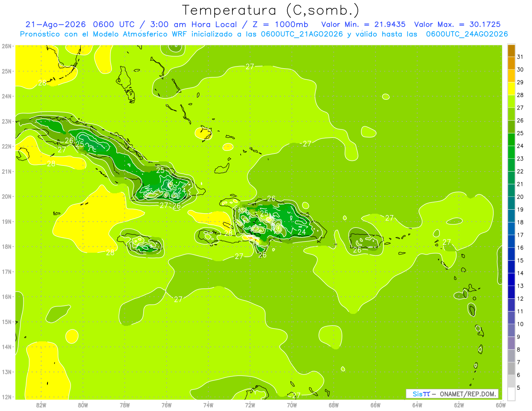Viewport: 532px width, 411px height.
Task: Click the 23N latitude axis label
Action: click(x=6, y=121)
